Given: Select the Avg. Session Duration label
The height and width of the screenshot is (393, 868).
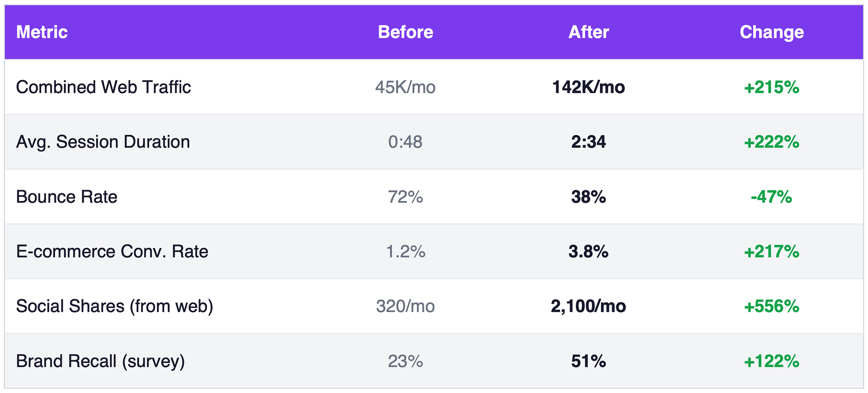Looking at the screenshot, I should 103,142.
